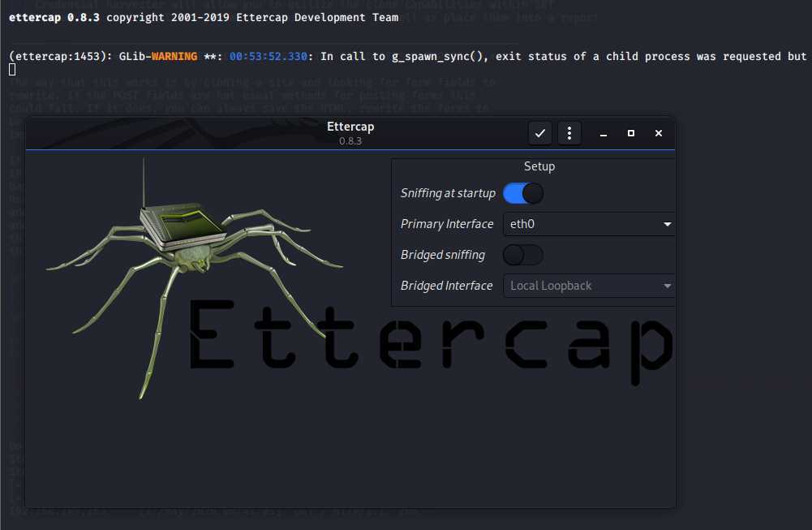Minimize the Ettercap window

point(604,134)
